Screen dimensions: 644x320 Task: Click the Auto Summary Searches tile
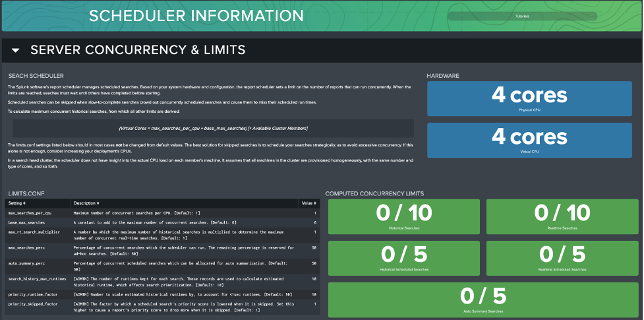point(483,299)
